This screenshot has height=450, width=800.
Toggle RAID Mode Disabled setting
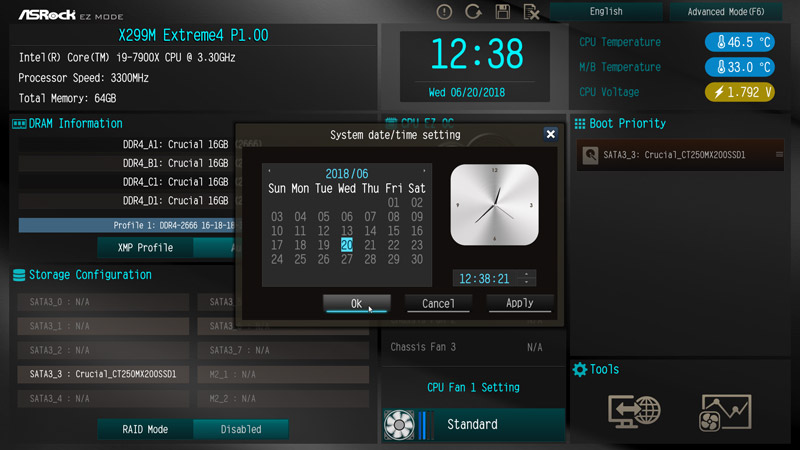pos(241,429)
